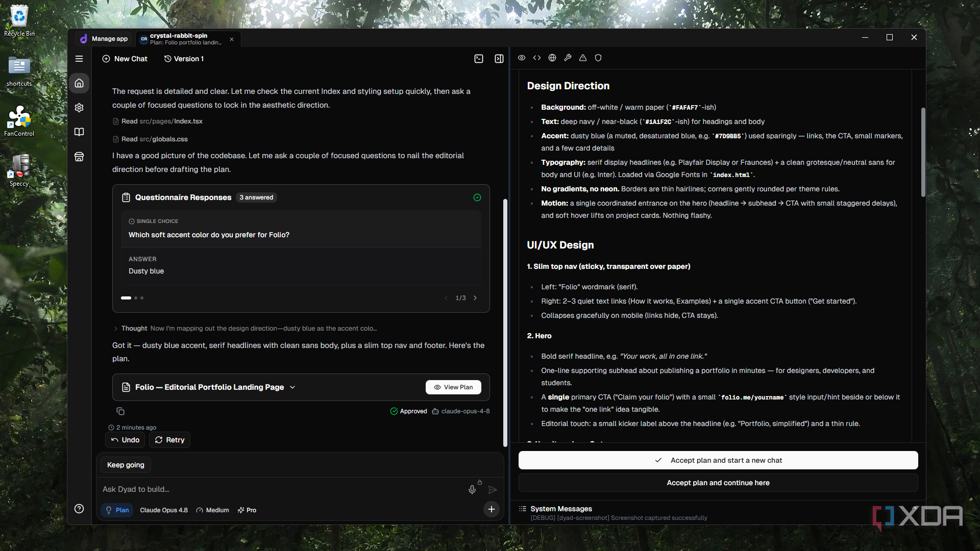Open the hamburger menu in sidebar
The width and height of the screenshot is (980, 551).
click(x=79, y=59)
